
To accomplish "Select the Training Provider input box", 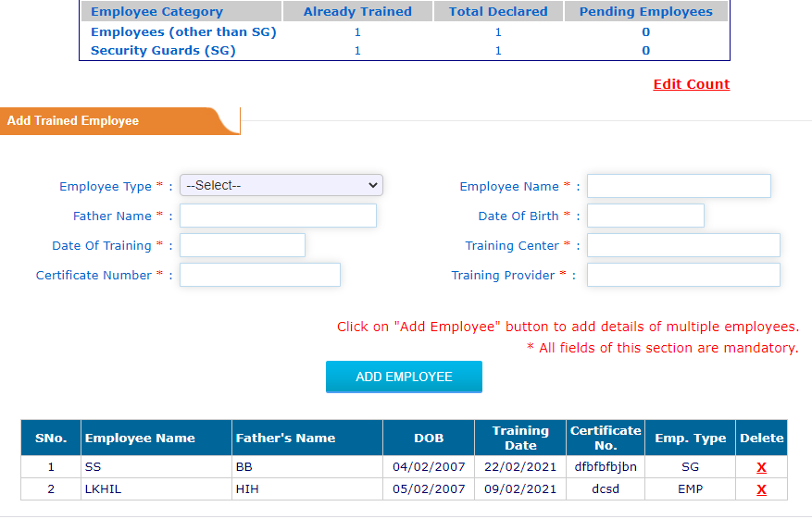I will pos(683,275).
